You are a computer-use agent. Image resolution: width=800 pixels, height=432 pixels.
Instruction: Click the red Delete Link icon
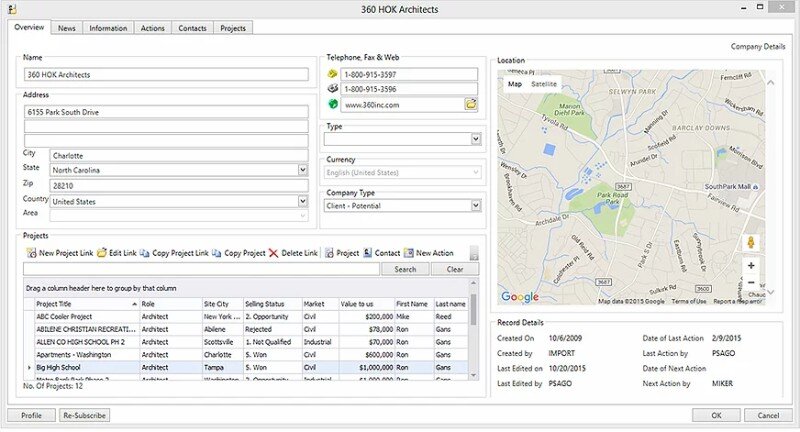coord(274,254)
